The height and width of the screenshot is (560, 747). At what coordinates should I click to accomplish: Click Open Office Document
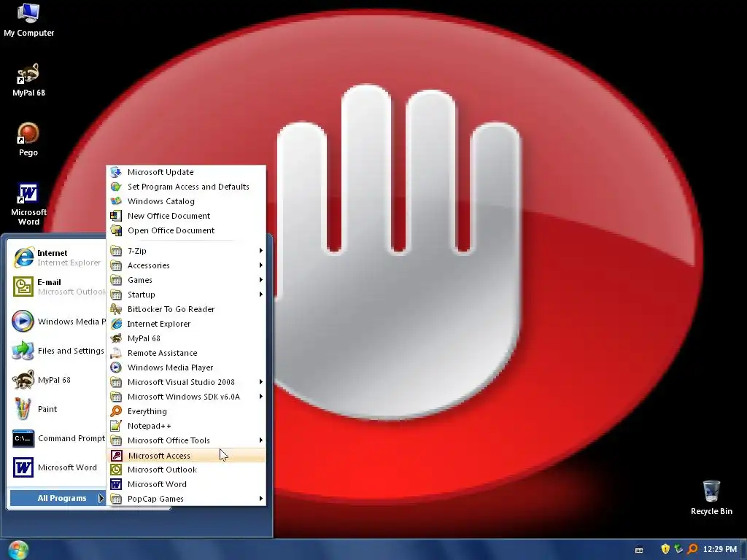186,230
